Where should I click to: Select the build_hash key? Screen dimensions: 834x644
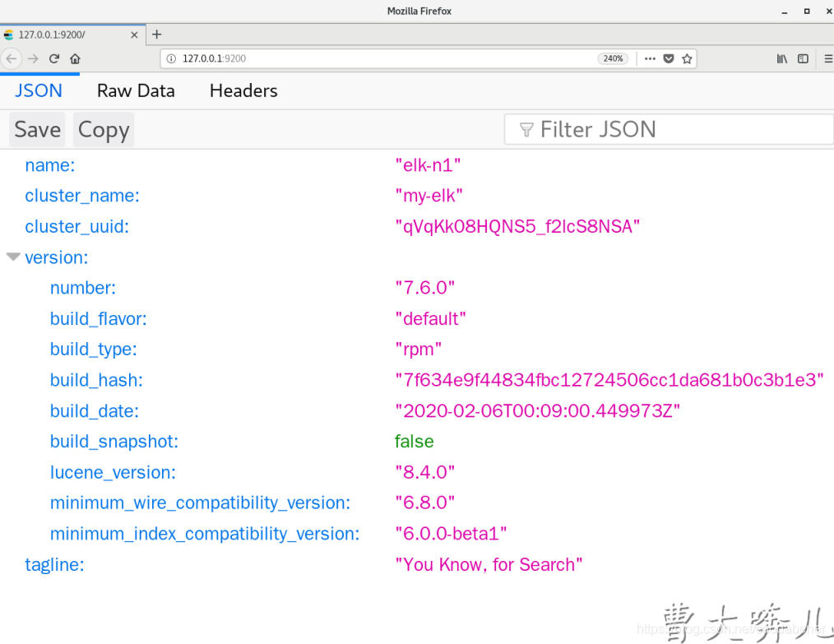(96, 380)
